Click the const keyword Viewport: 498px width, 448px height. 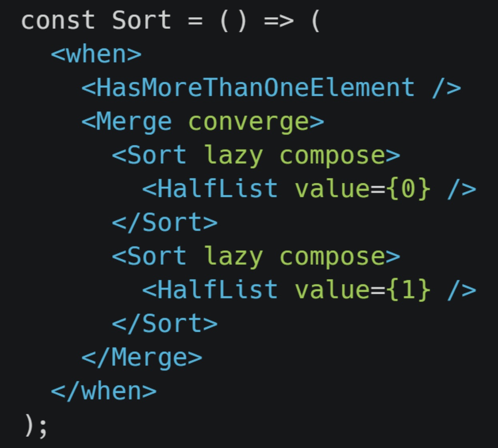[x=58, y=20]
